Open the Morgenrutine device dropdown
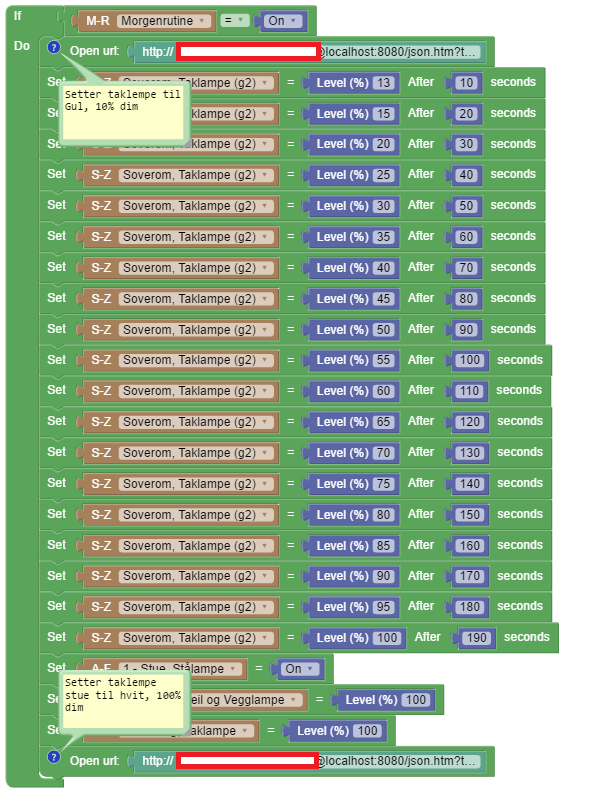Image resolution: width=596 pixels, height=802 pixels. coord(163,21)
